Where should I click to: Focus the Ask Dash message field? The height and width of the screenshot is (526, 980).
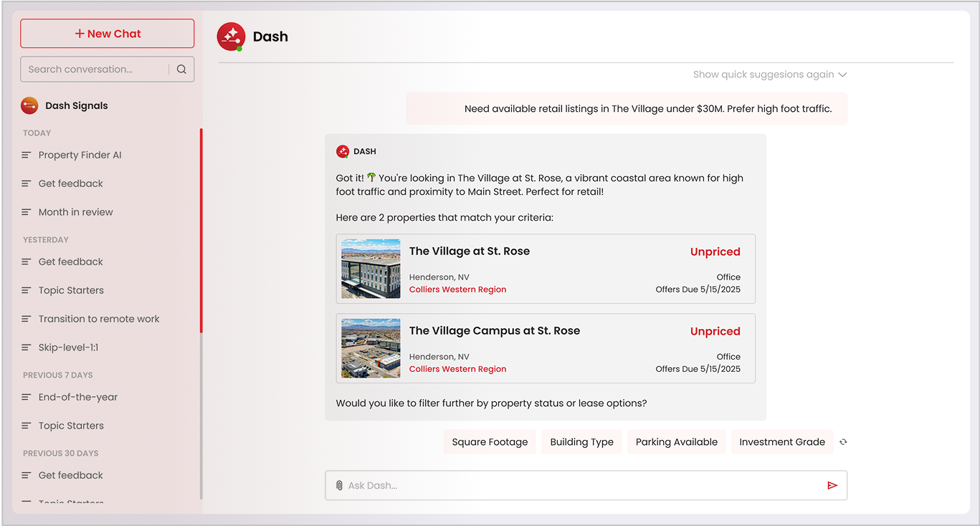point(581,485)
